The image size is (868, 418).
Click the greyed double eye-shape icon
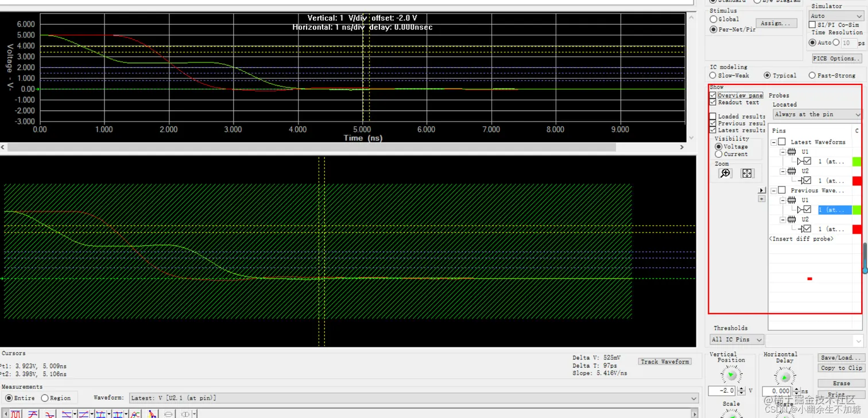click(x=185, y=414)
